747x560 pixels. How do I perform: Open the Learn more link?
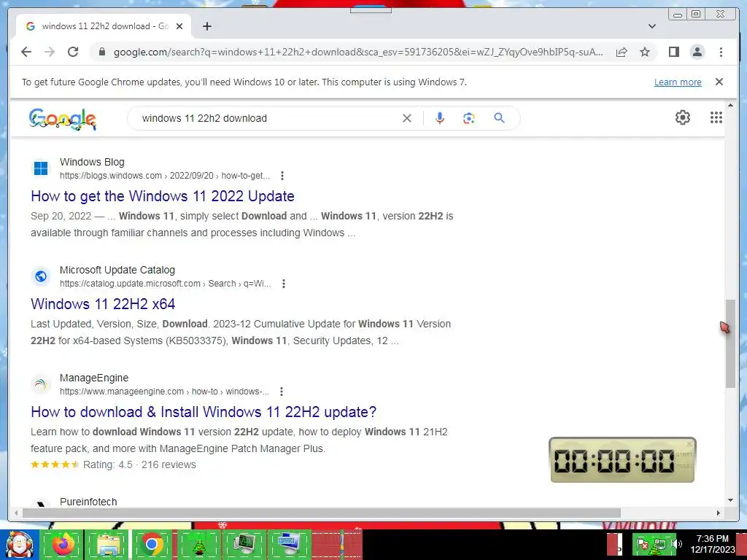click(x=678, y=82)
